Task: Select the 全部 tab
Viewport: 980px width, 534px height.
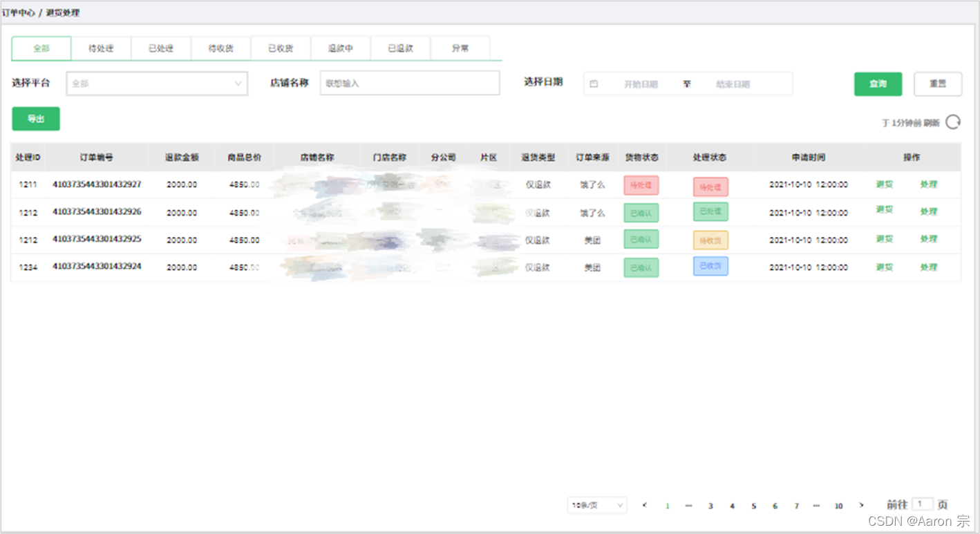Action: (41, 48)
